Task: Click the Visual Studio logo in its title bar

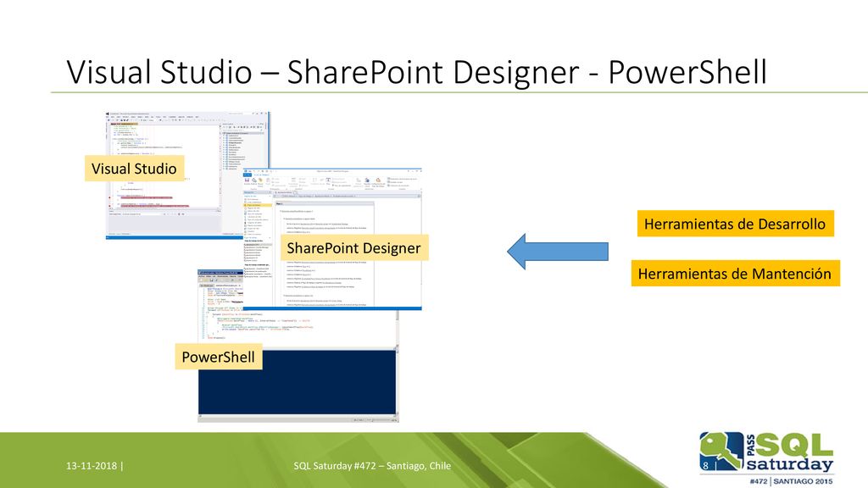Action: 108,114
